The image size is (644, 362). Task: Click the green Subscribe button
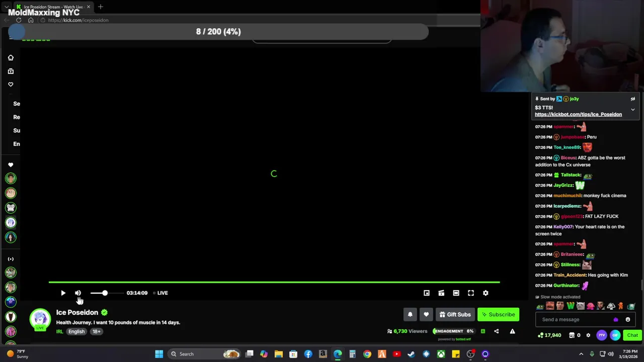click(498, 314)
